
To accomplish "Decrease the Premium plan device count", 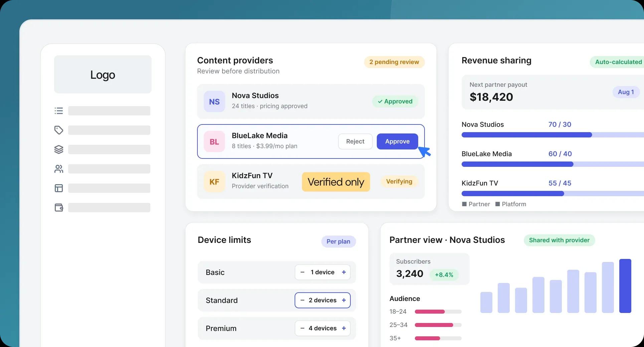I will coord(302,328).
